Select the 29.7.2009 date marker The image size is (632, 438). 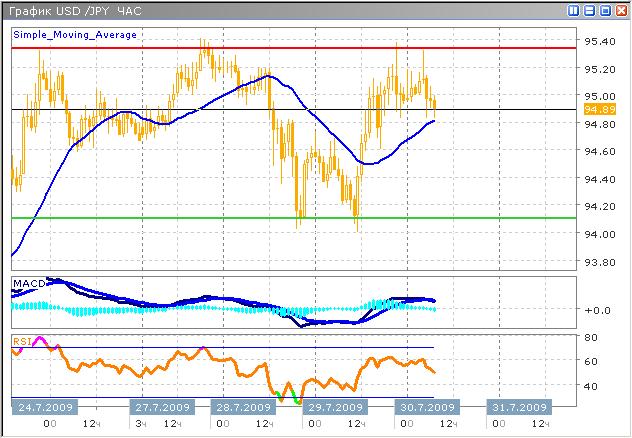pyautogui.click(x=333, y=408)
